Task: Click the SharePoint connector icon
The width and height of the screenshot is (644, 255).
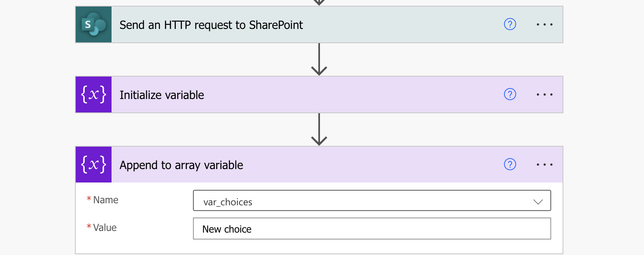Action: click(x=94, y=24)
